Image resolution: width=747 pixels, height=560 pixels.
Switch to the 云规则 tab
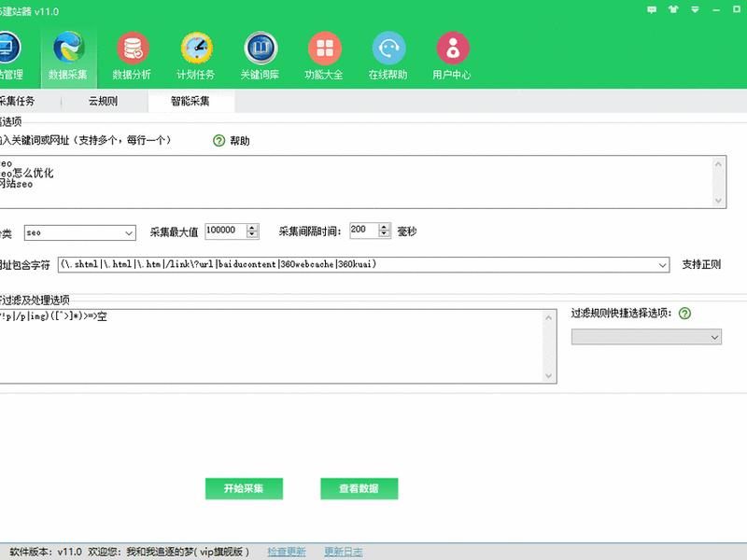[104, 101]
